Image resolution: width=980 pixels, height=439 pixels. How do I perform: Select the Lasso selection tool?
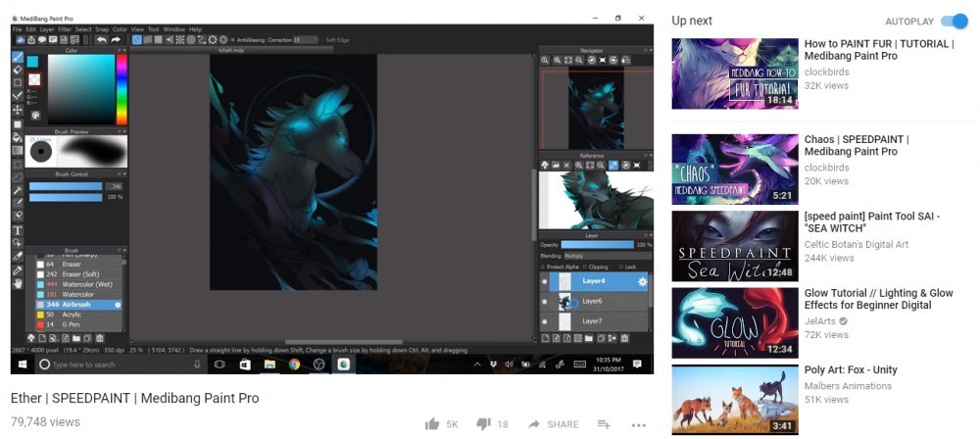tap(18, 177)
